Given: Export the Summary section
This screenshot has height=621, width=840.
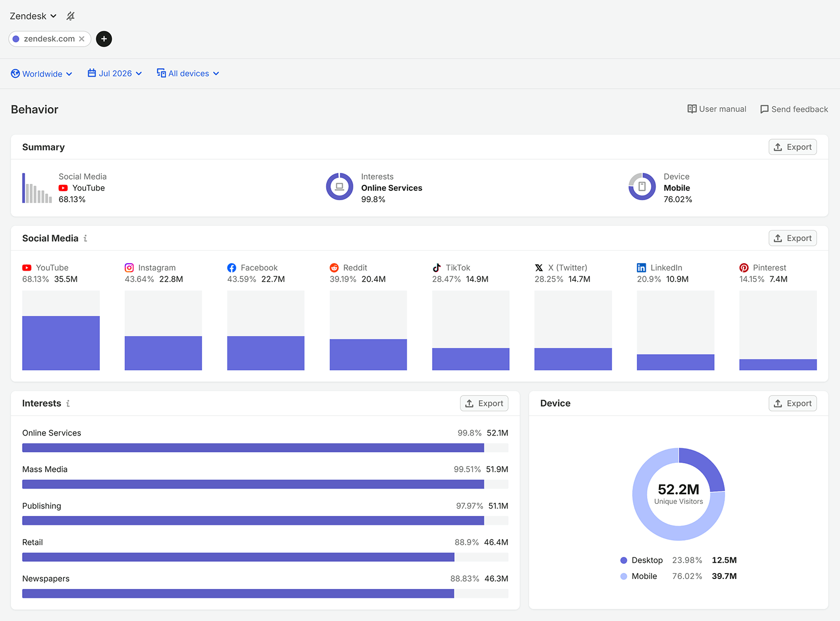Looking at the screenshot, I should (x=793, y=147).
